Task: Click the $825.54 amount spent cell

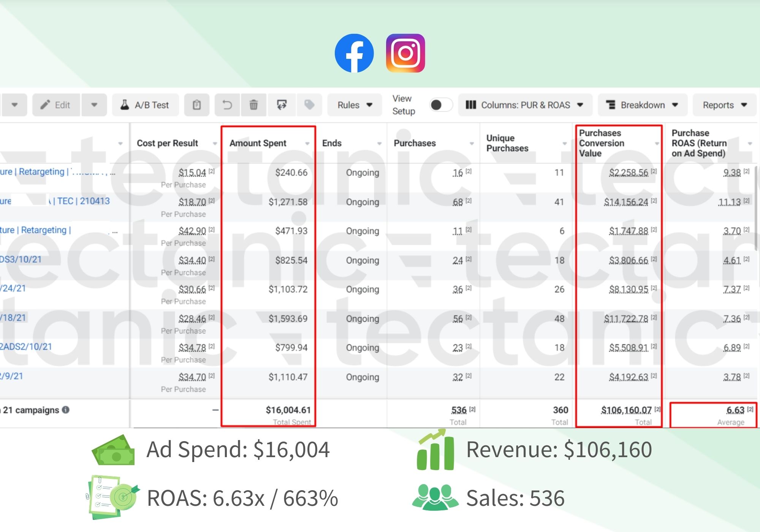Action: [x=291, y=260]
